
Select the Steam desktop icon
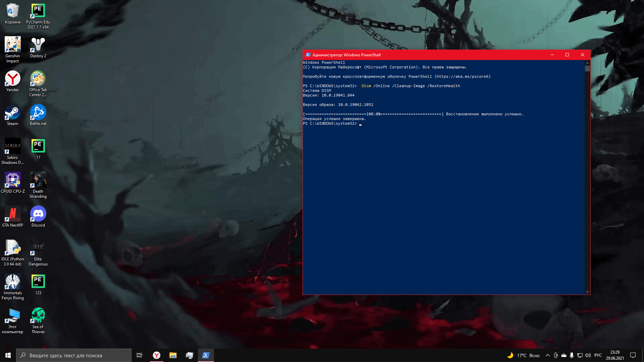[13, 115]
